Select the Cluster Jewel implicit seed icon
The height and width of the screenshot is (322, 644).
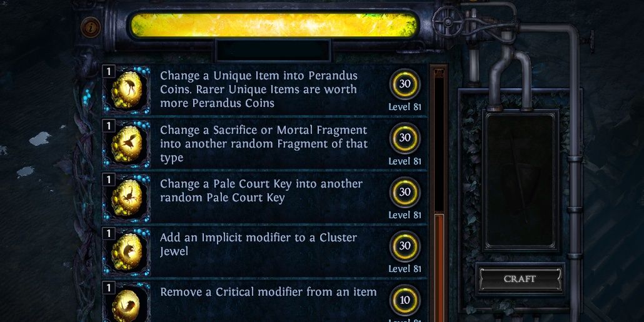(126, 251)
